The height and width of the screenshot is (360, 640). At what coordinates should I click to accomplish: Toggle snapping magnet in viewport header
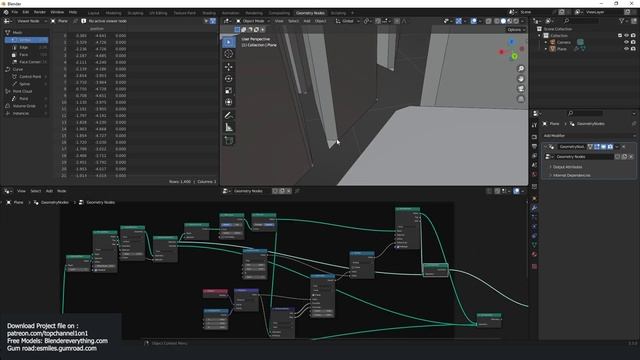(378, 21)
